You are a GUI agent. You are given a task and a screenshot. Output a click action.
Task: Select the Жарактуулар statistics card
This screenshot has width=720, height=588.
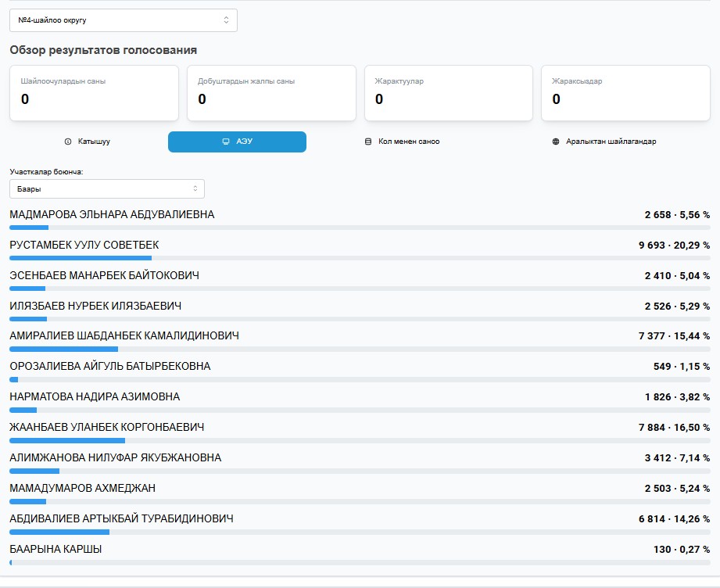pos(449,93)
